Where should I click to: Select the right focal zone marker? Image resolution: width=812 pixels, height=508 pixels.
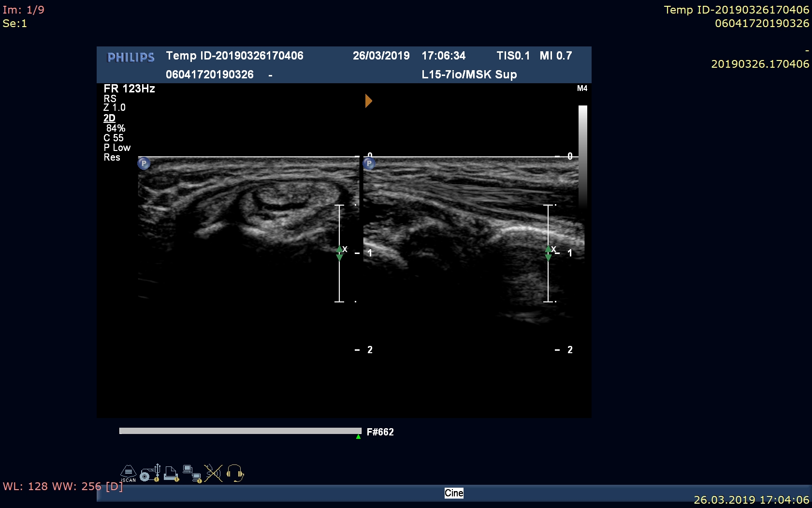(x=548, y=253)
